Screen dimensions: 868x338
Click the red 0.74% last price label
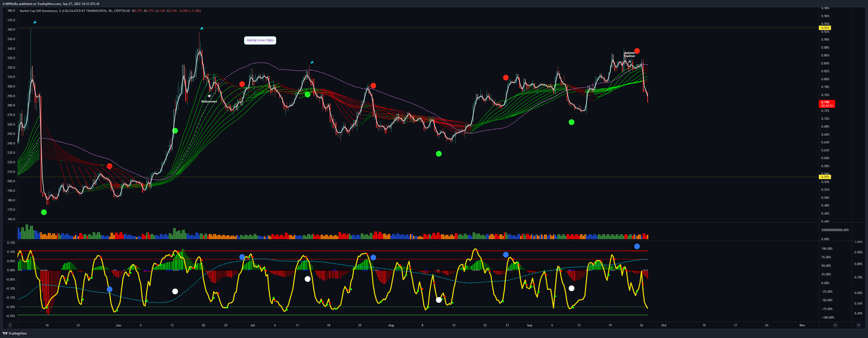tap(827, 104)
